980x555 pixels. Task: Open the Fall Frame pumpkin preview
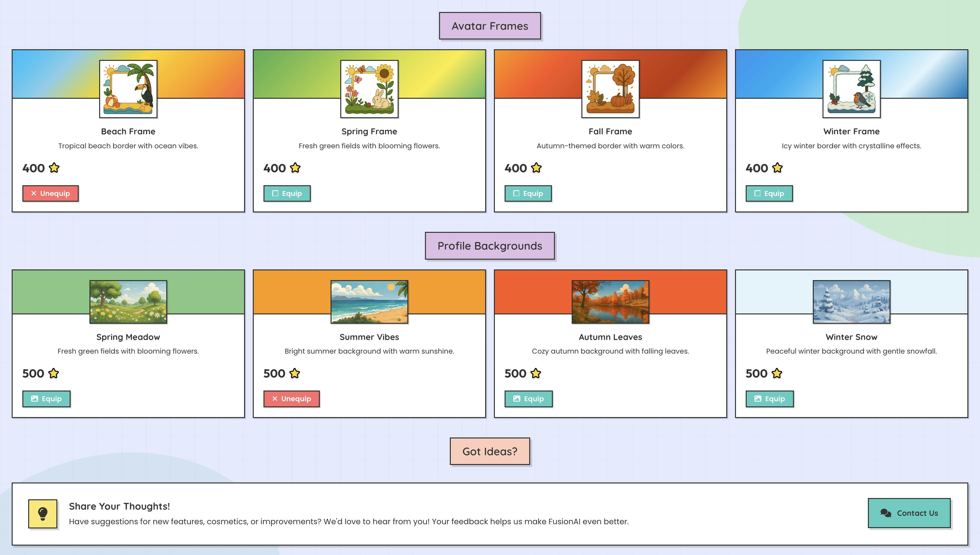(x=610, y=89)
